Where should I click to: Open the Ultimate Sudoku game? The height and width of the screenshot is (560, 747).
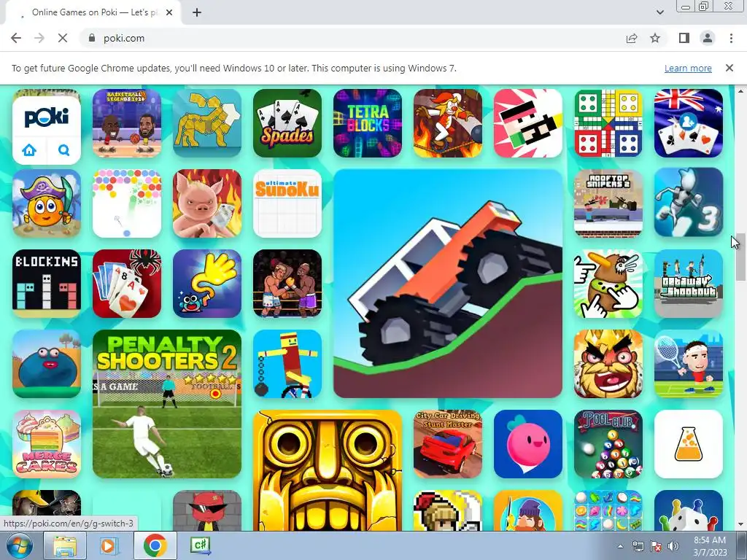coord(287,203)
